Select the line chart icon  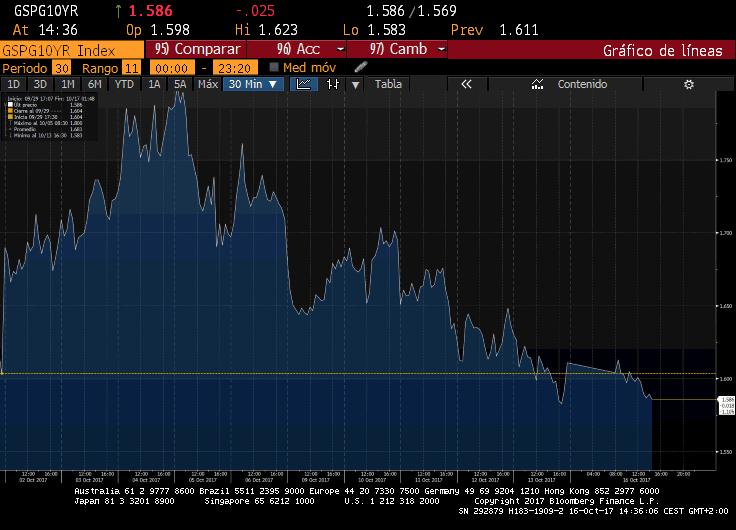[x=304, y=84]
